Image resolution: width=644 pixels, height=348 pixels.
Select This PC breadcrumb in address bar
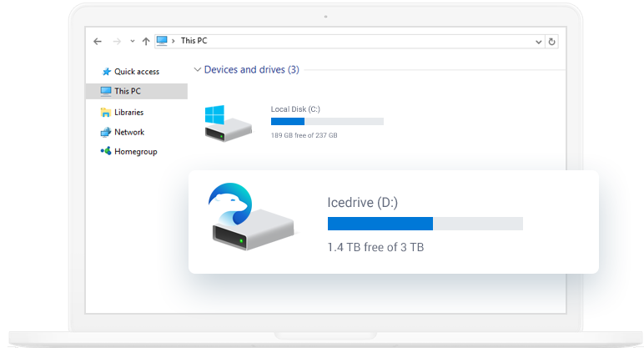[194, 41]
